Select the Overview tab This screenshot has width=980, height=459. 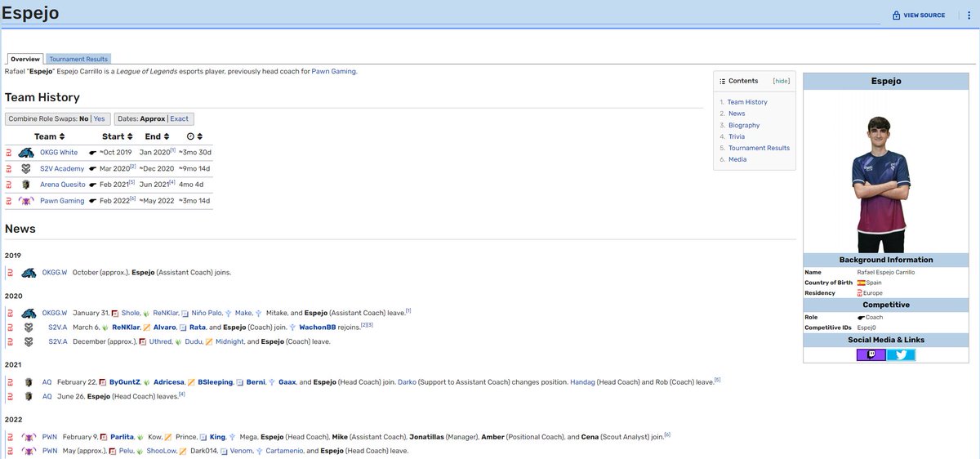pyautogui.click(x=25, y=59)
